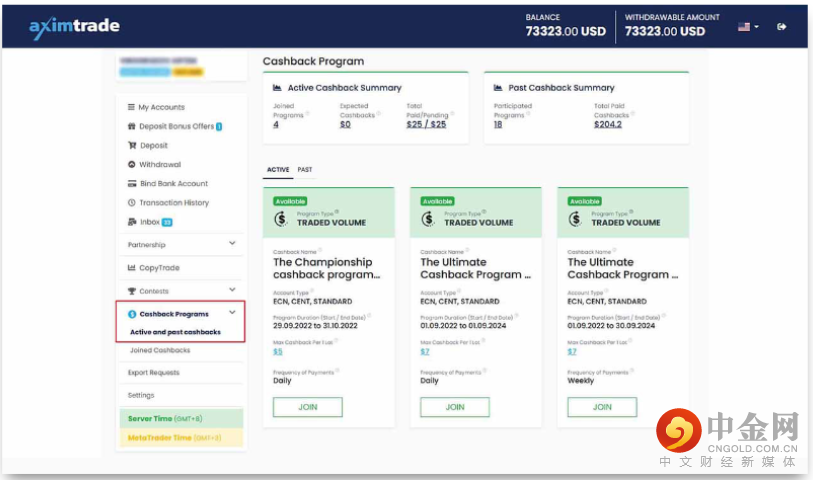View Transaction History
The image size is (813, 480).
pyautogui.click(x=173, y=202)
